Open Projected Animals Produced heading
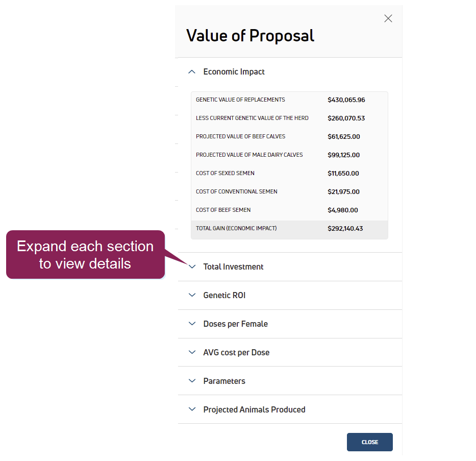Screen dimensions: 476x461 (x=254, y=410)
